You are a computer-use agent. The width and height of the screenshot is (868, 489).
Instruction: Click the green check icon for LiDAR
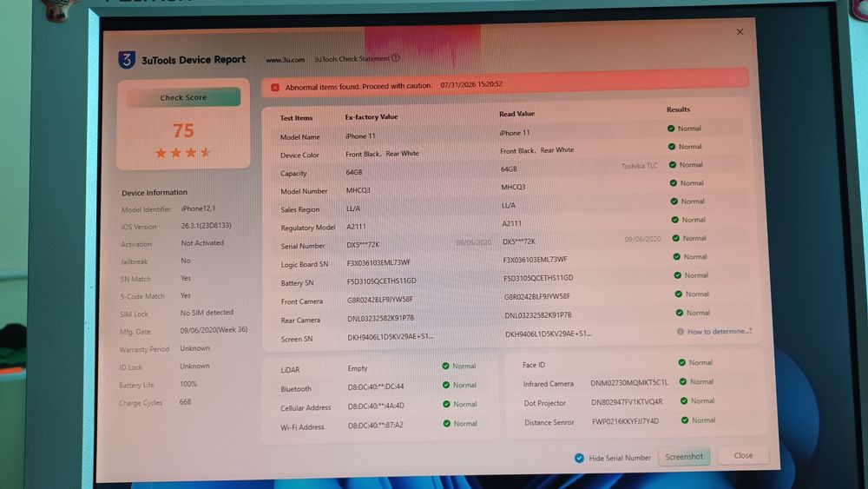445,366
